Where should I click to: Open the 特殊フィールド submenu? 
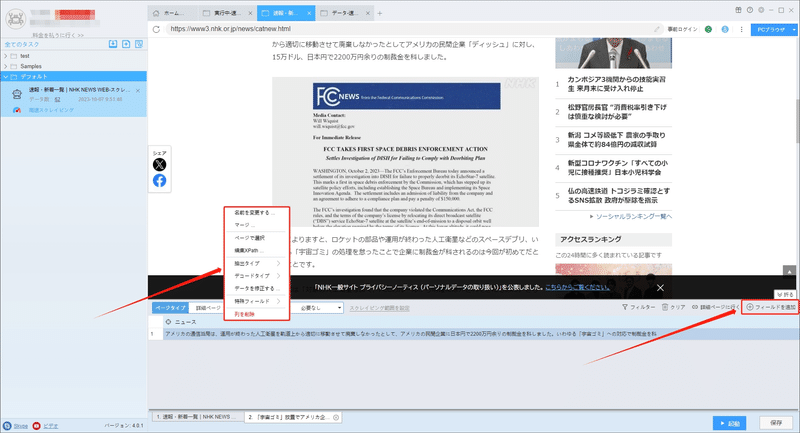point(257,301)
